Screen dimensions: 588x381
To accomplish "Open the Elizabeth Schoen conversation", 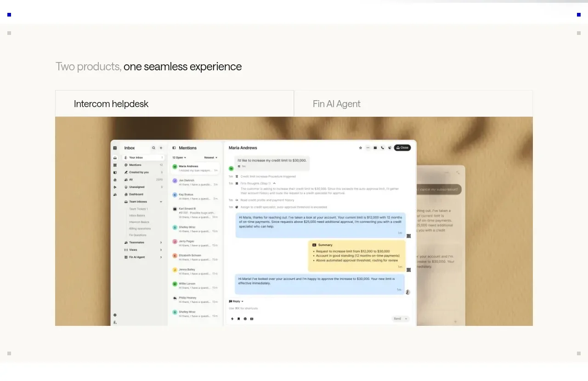I will point(195,257).
